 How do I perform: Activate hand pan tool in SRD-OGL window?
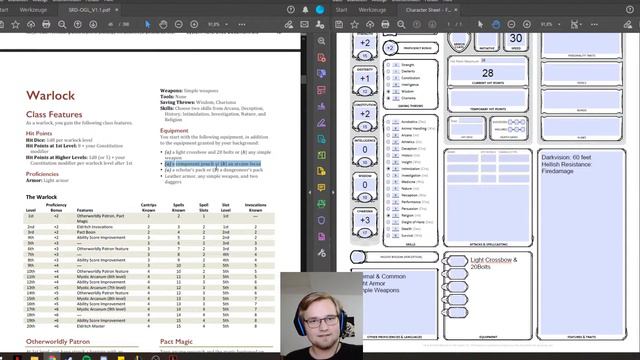pos(163,24)
